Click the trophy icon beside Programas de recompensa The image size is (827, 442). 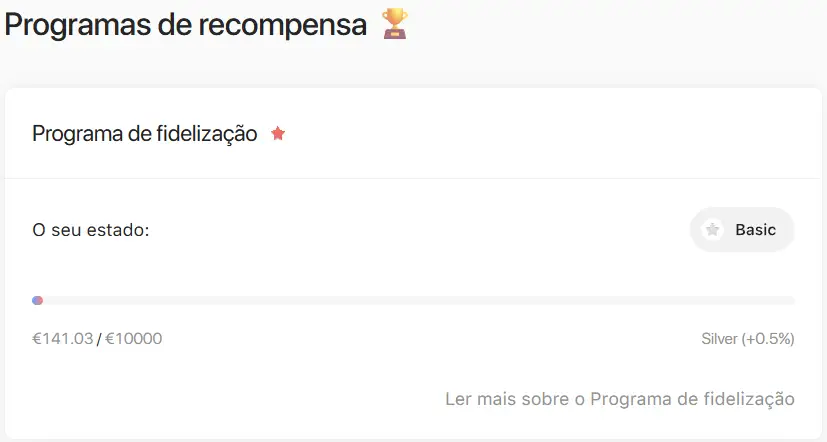click(395, 24)
